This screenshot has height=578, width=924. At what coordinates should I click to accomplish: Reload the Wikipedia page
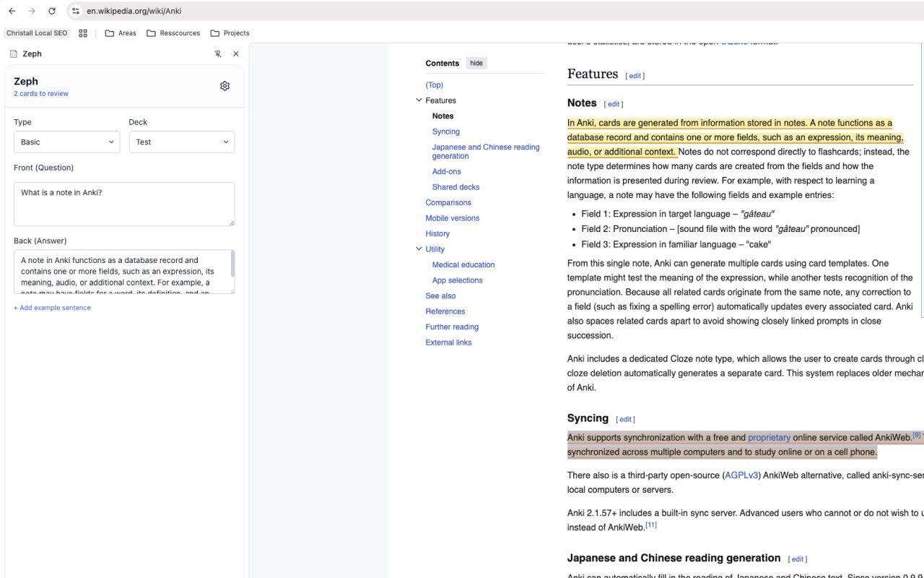point(52,11)
